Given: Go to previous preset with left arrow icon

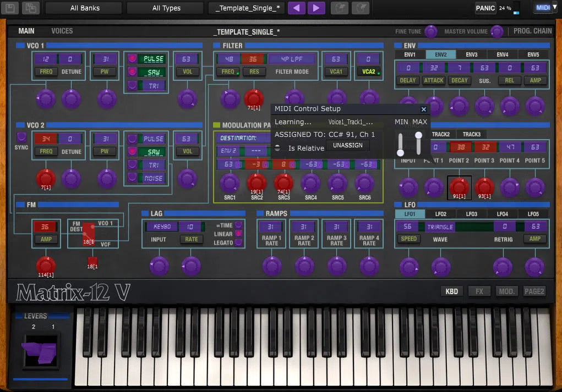Looking at the screenshot, I should (x=296, y=8).
